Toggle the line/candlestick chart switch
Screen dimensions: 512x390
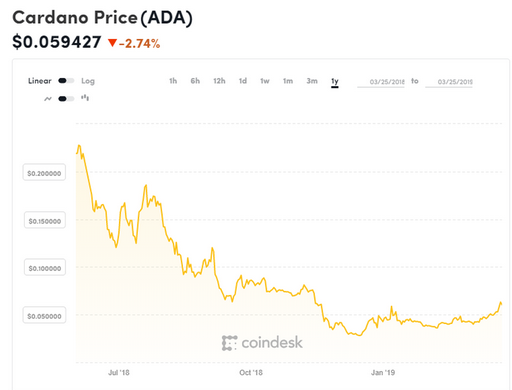(x=66, y=99)
